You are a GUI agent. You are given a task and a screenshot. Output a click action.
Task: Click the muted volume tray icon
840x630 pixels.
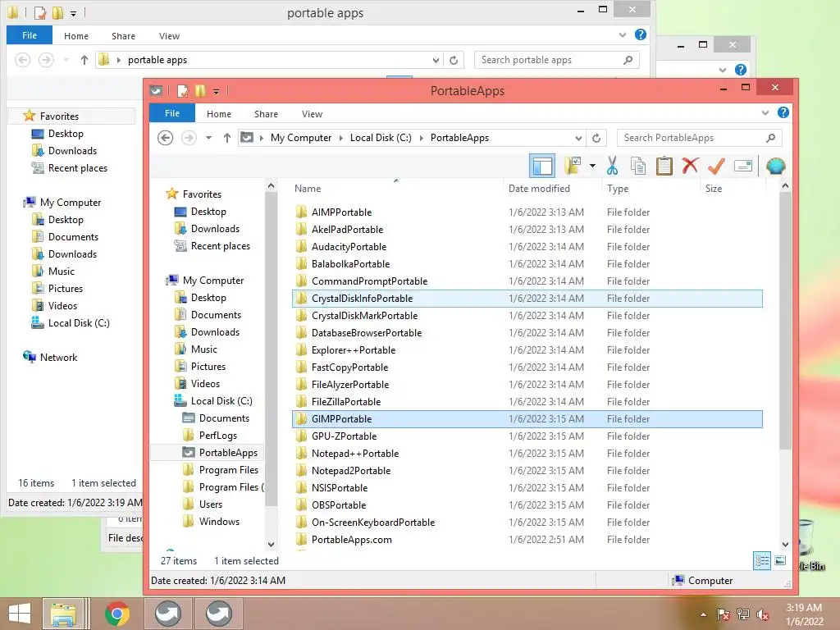763,614
